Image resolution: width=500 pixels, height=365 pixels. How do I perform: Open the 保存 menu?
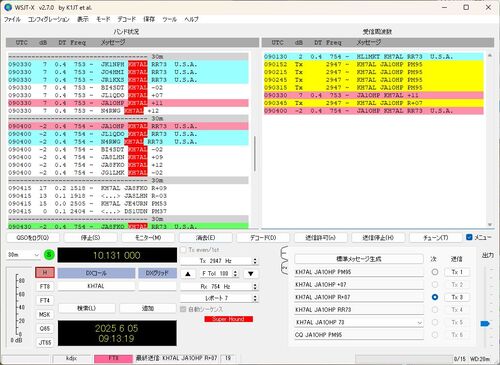click(x=149, y=19)
